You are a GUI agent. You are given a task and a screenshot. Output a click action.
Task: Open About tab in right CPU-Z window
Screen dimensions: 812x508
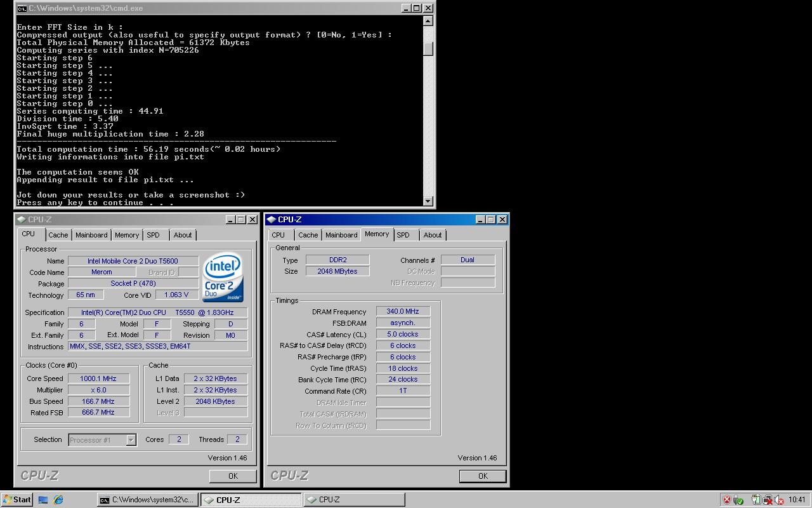click(433, 235)
